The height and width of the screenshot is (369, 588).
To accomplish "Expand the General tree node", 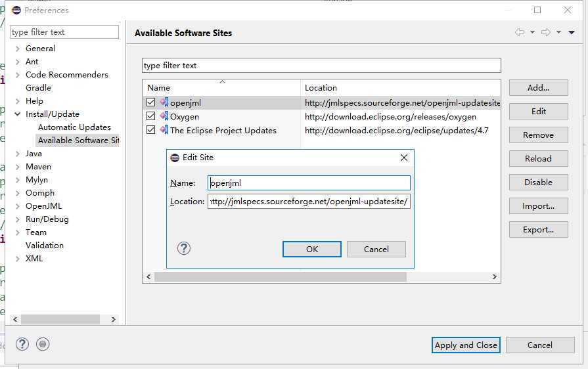I will 17,49.
